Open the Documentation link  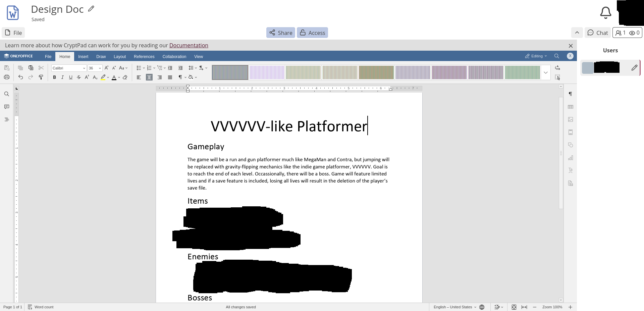[x=189, y=45]
